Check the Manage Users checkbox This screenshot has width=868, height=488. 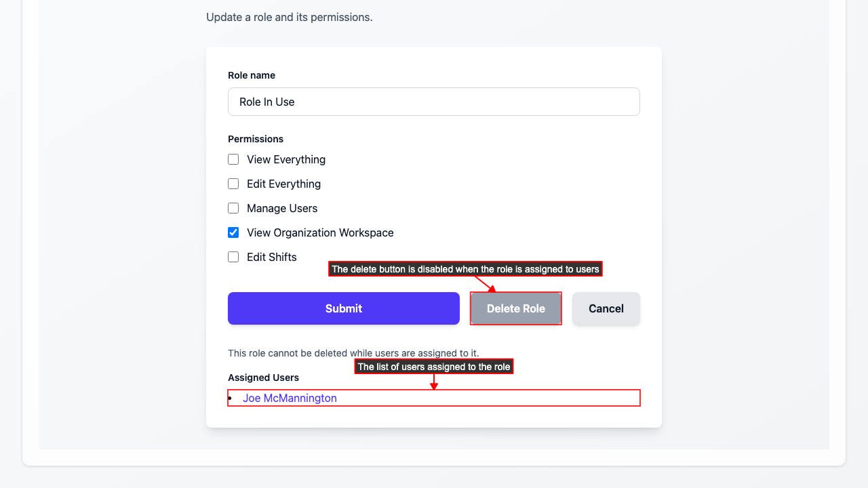[233, 208]
